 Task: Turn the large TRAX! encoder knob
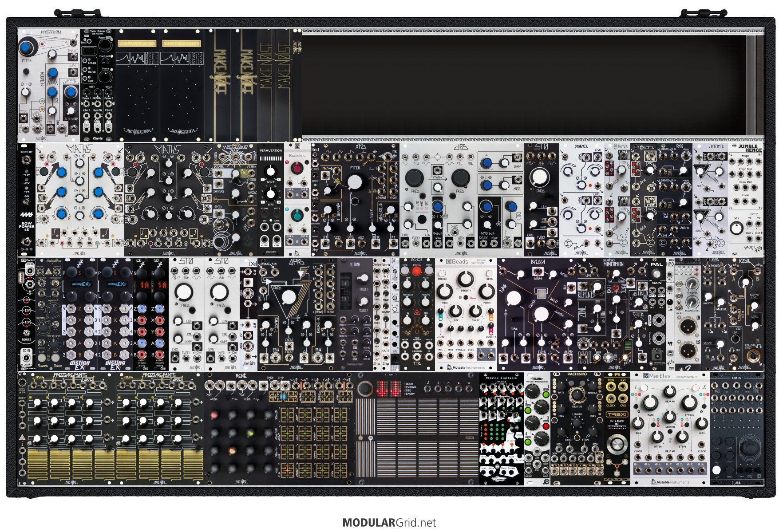point(617,444)
